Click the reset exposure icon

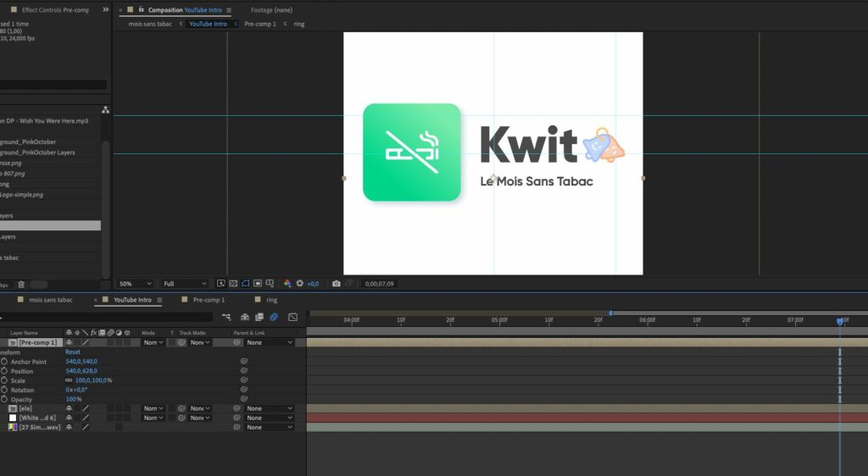point(299,284)
